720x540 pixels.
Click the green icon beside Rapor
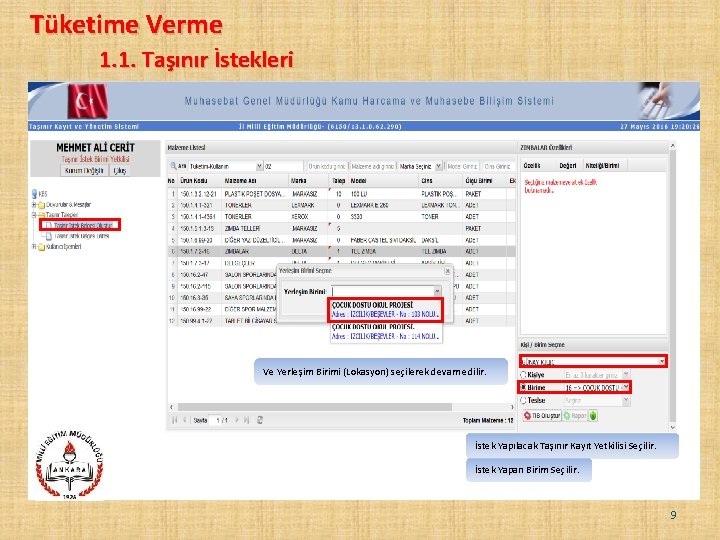tap(593, 416)
